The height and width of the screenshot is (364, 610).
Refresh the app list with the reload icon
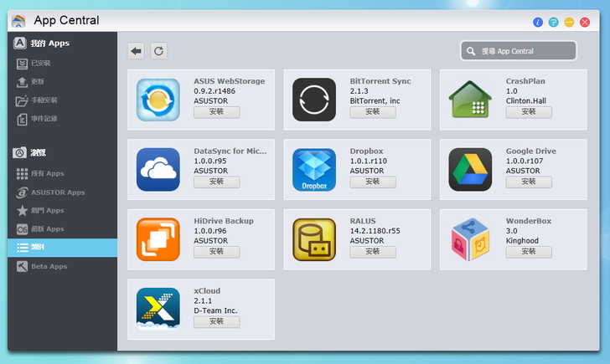click(x=158, y=51)
